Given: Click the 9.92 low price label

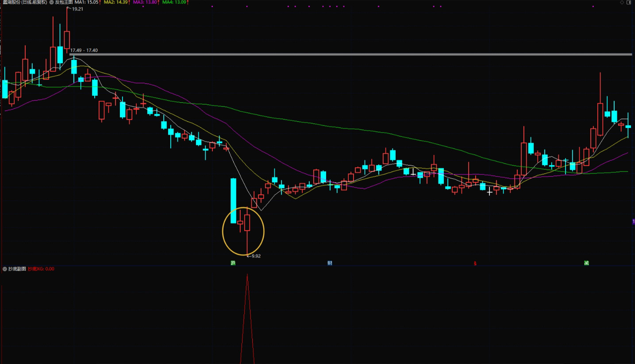Looking at the screenshot, I should pyautogui.click(x=255, y=256).
